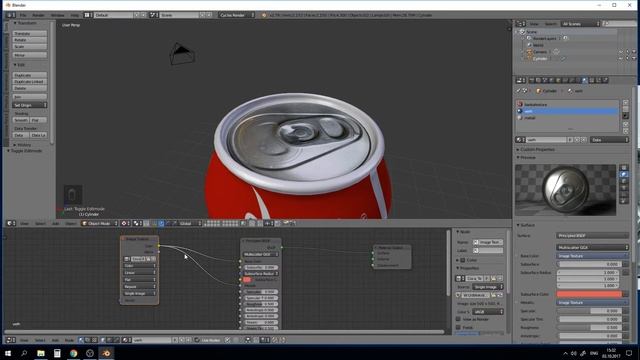640x360 pixels.
Task: Click the Join button
Action: tap(29, 97)
